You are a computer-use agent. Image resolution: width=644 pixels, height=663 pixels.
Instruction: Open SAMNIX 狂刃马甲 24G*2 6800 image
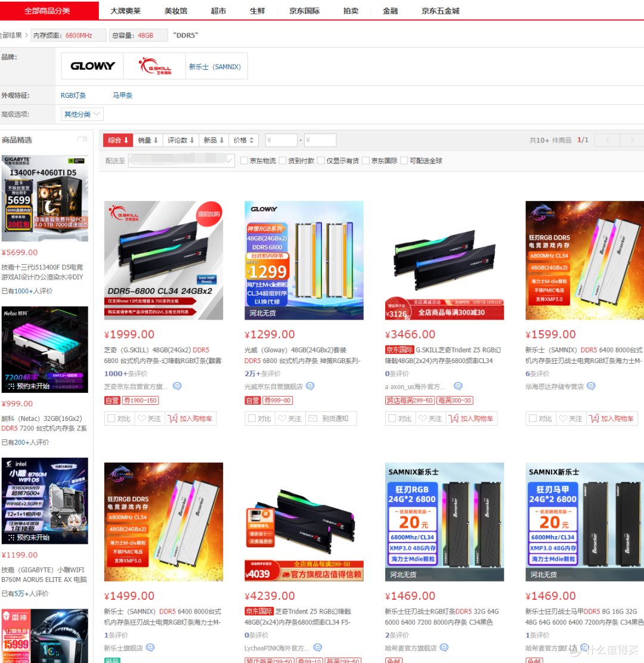[585, 521]
